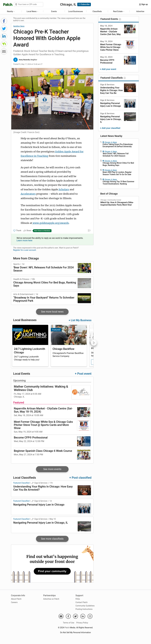Open the Neighbor News category link
151x644 pixels.
pos(19,26)
